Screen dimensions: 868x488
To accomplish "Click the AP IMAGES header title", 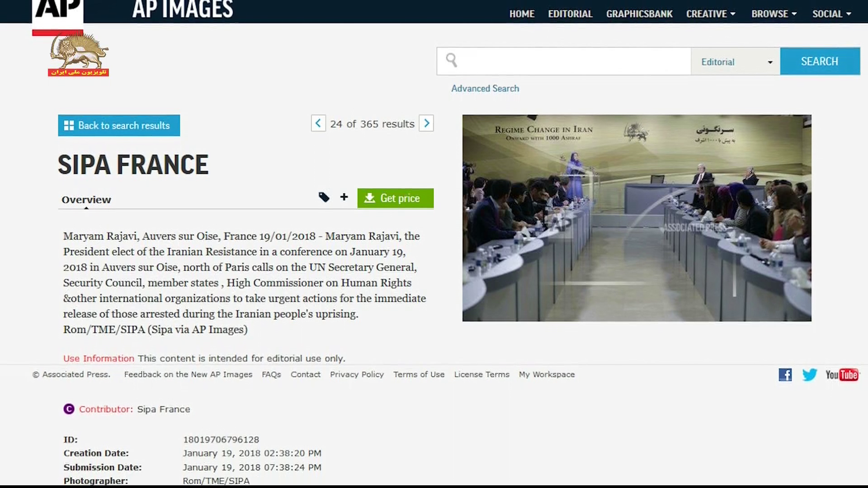I will click(183, 9).
